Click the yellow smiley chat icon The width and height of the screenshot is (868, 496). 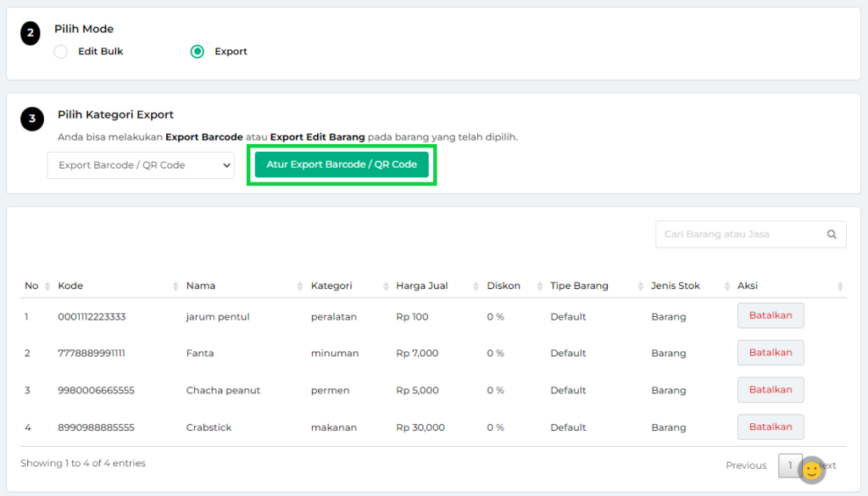click(811, 470)
